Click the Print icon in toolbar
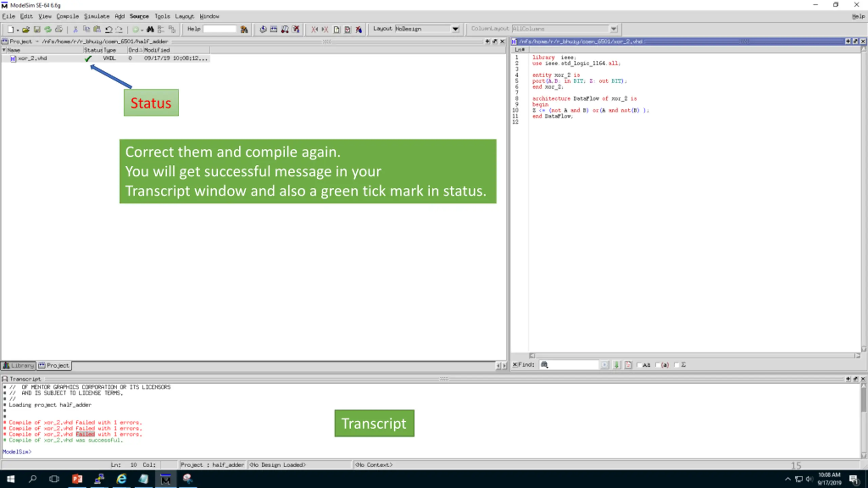The image size is (868, 488). [59, 29]
